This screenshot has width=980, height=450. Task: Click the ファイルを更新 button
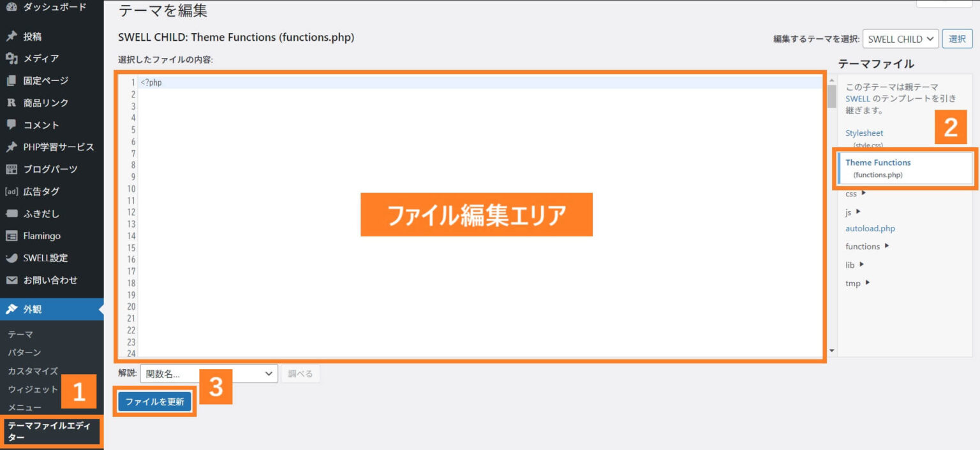154,402
